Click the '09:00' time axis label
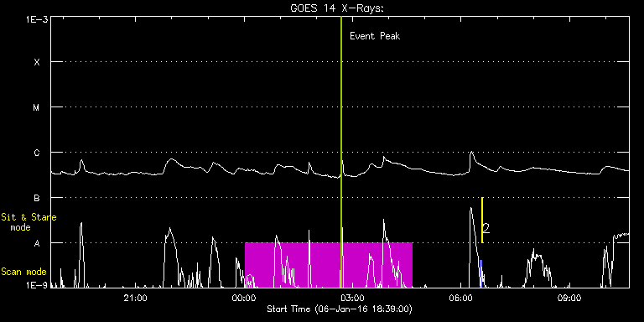 coord(570,299)
